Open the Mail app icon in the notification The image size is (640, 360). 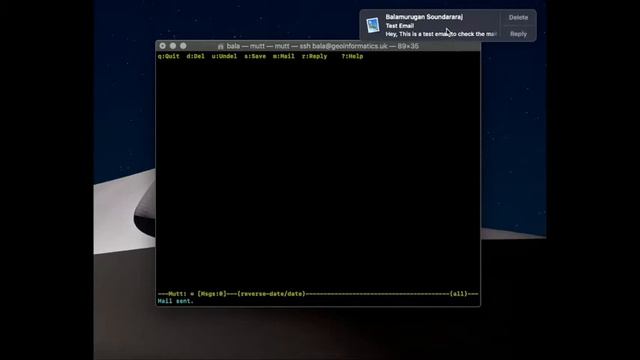(373, 25)
